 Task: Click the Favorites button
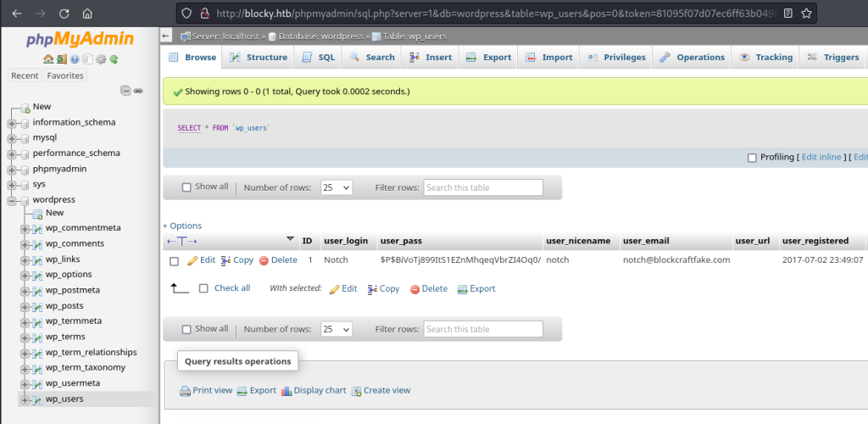(65, 75)
